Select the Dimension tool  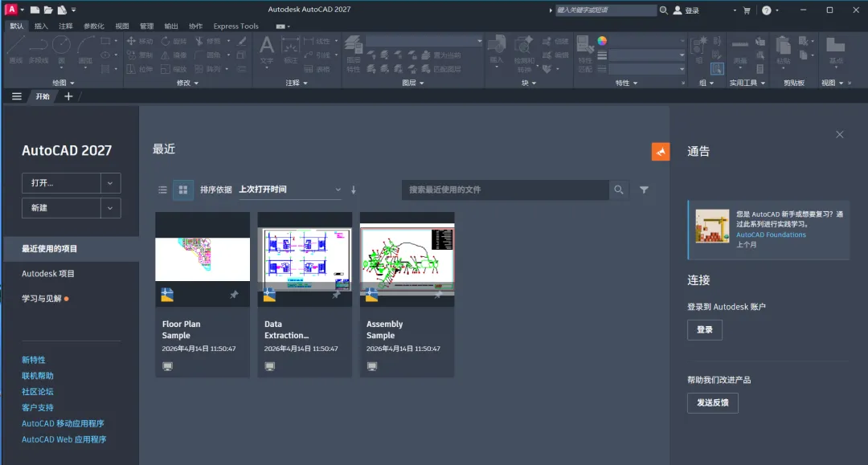tap(291, 50)
